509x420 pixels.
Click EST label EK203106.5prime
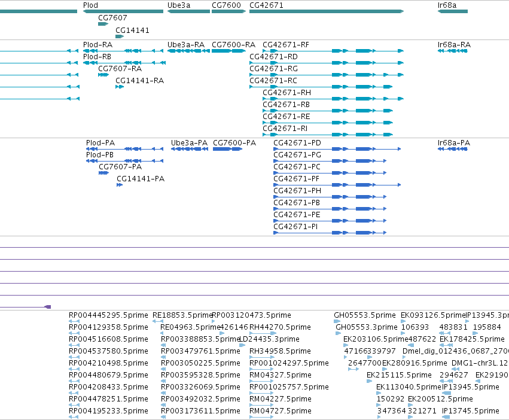(x=376, y=339)
